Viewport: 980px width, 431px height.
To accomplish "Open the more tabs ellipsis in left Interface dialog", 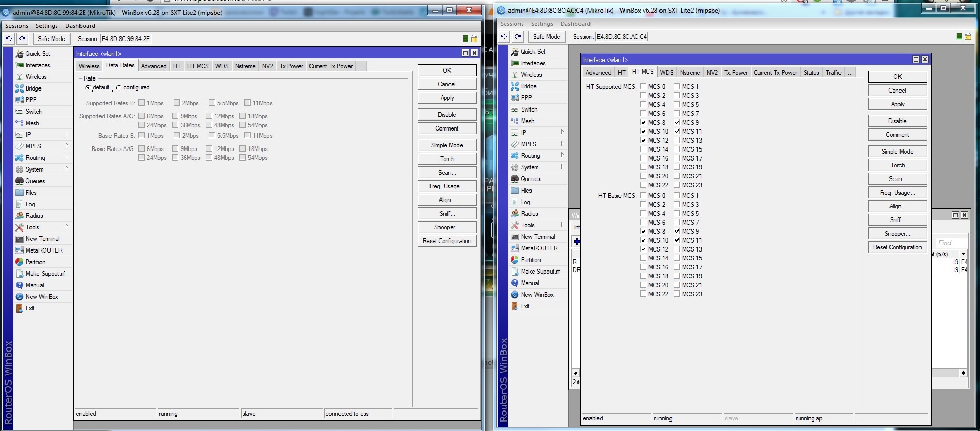I will pos(361,66).
